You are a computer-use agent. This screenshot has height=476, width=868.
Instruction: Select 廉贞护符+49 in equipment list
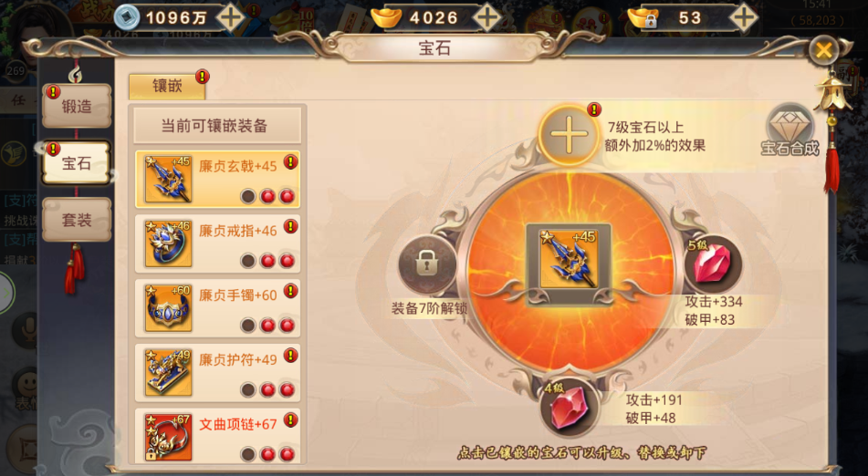tap(217, 373)
